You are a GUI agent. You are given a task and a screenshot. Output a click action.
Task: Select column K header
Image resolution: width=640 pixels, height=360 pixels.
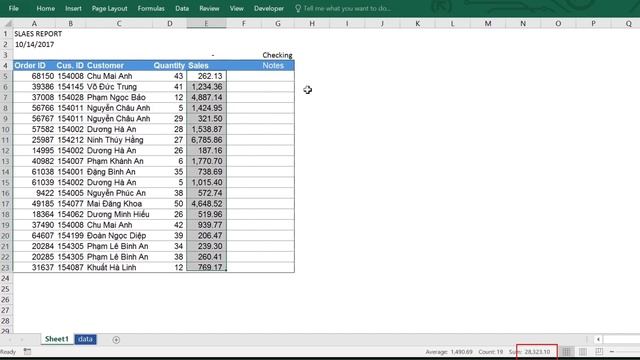(x=418, y=24)
